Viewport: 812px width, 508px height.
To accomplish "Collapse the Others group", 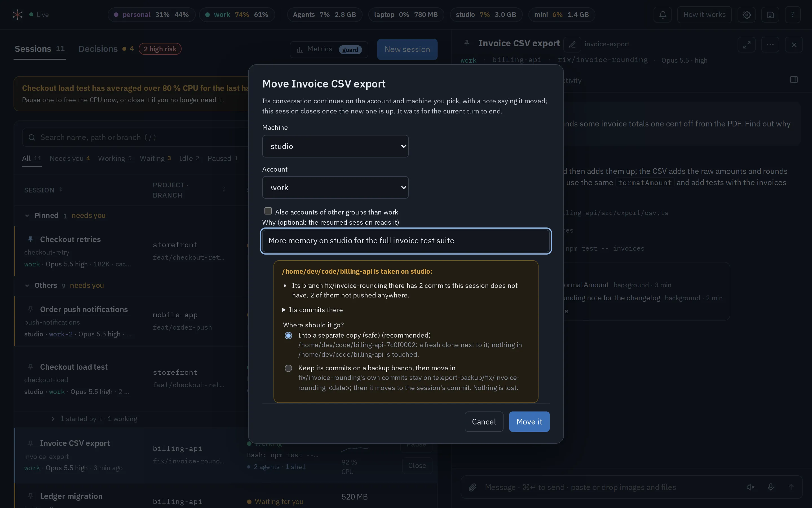I will tap(27, 286).
